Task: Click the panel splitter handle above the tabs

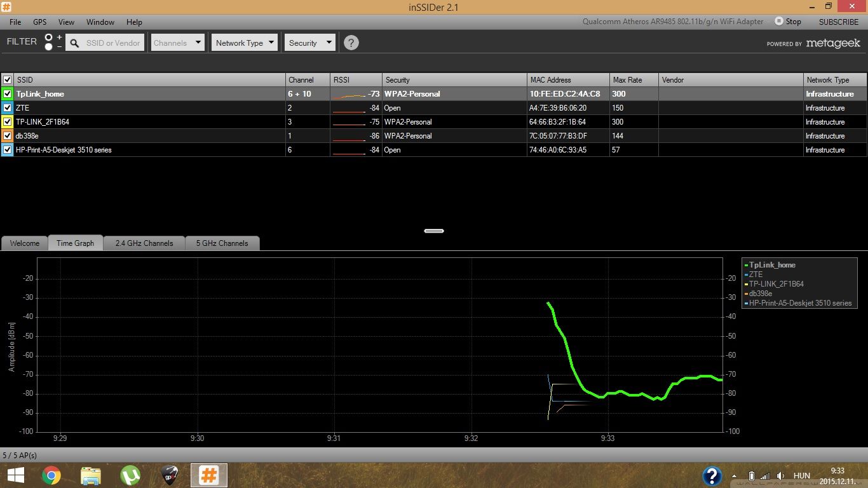Action: tap(433, 231)
